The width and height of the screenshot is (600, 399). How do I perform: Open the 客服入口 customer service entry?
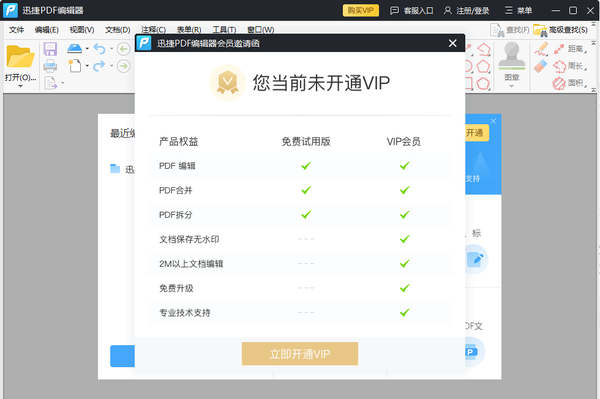tap(411, 10)
